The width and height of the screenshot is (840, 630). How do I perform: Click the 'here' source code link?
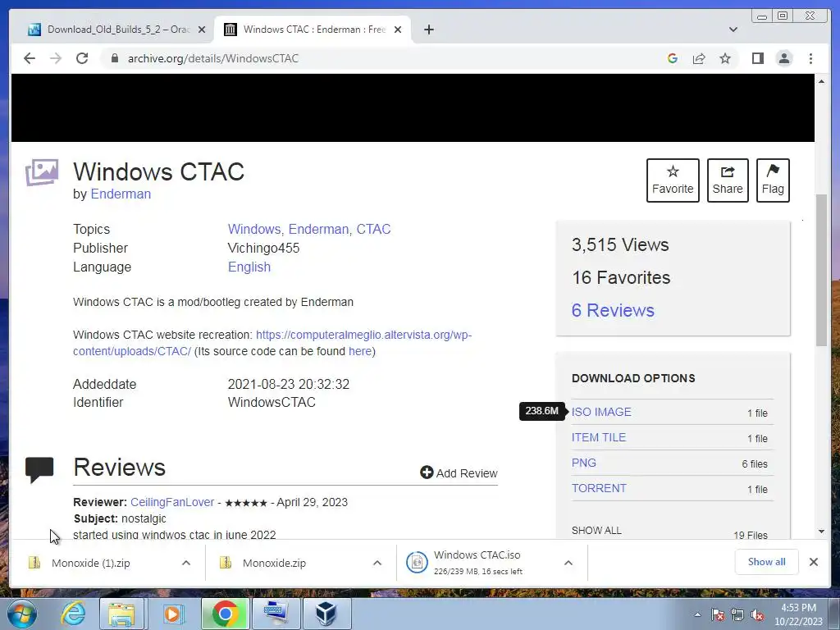[360, 351]
